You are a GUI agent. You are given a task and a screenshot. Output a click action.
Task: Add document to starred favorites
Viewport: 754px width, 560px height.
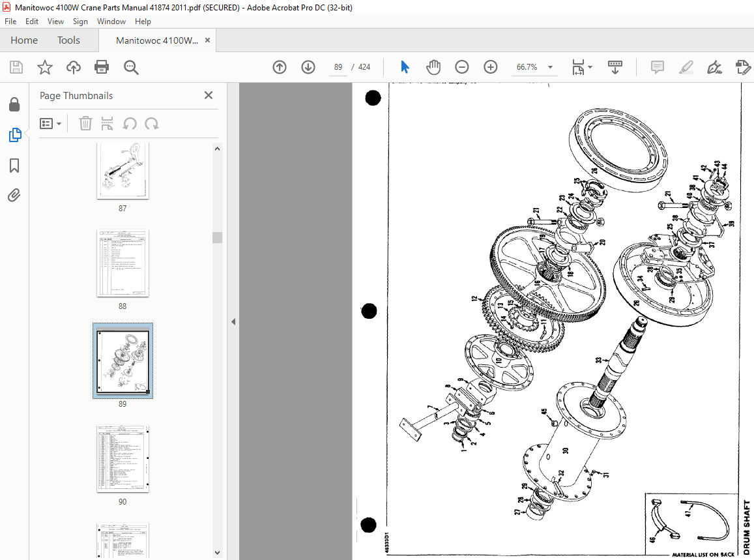click(x=45, y=67)
